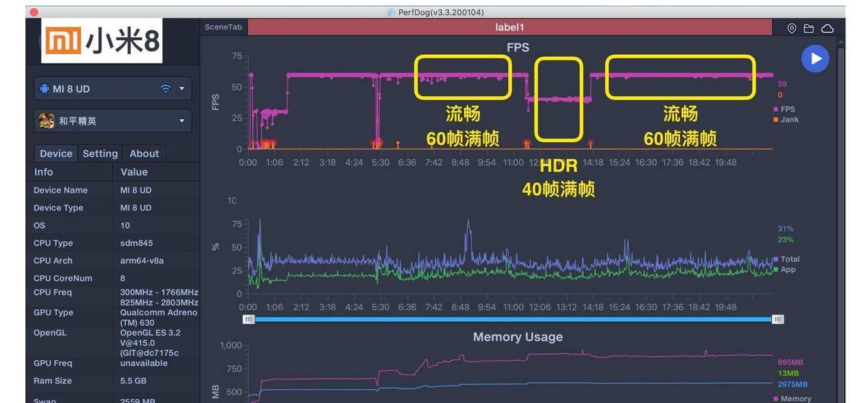
Task: Toggle the App CPU series in legend
Action: click(784, 270)
